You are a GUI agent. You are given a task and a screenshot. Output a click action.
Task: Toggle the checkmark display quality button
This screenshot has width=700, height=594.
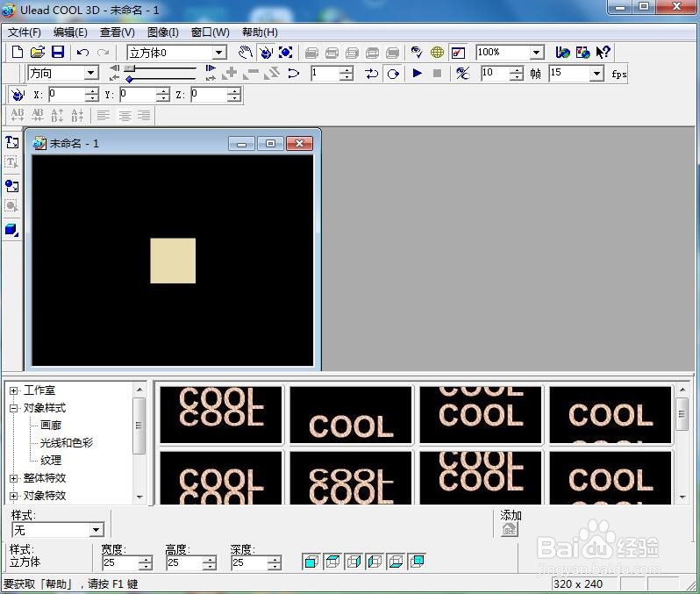click(x=458, y=53)
